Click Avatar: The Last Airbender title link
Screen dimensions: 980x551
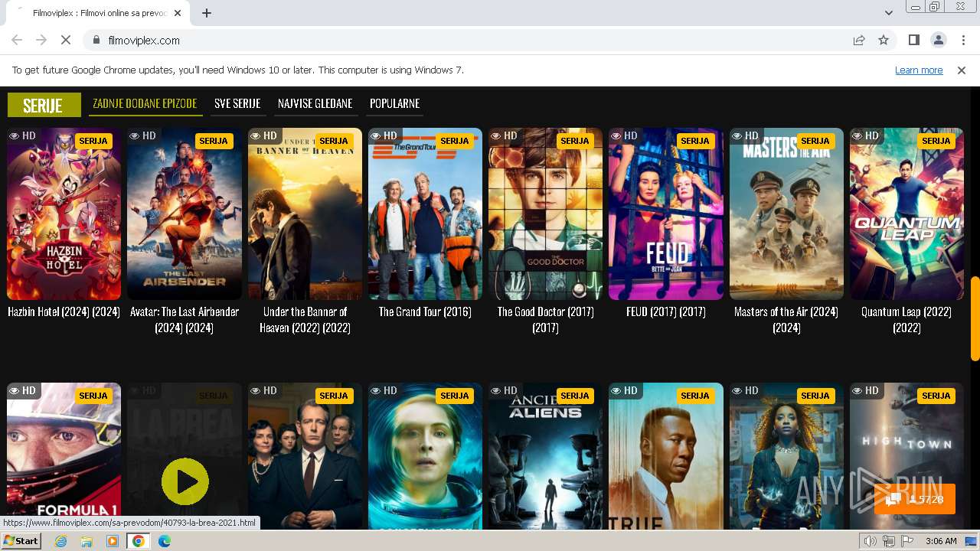(x=185, y=320)
